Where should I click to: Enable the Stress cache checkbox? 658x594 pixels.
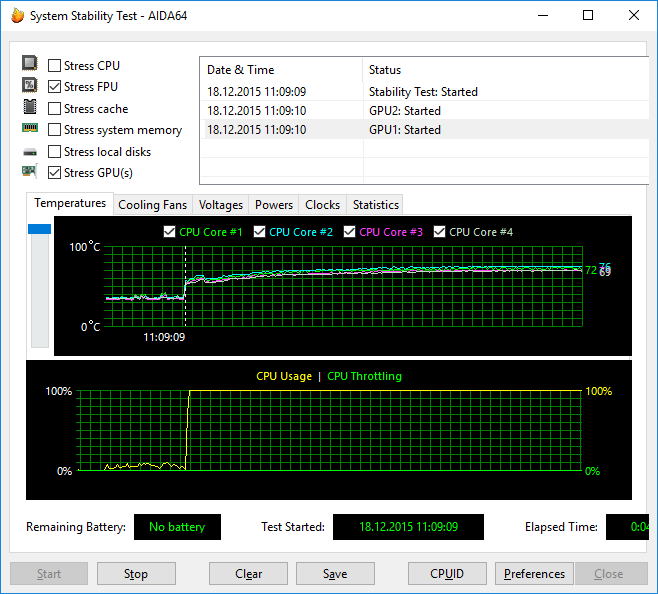click(x=54, y=109)
